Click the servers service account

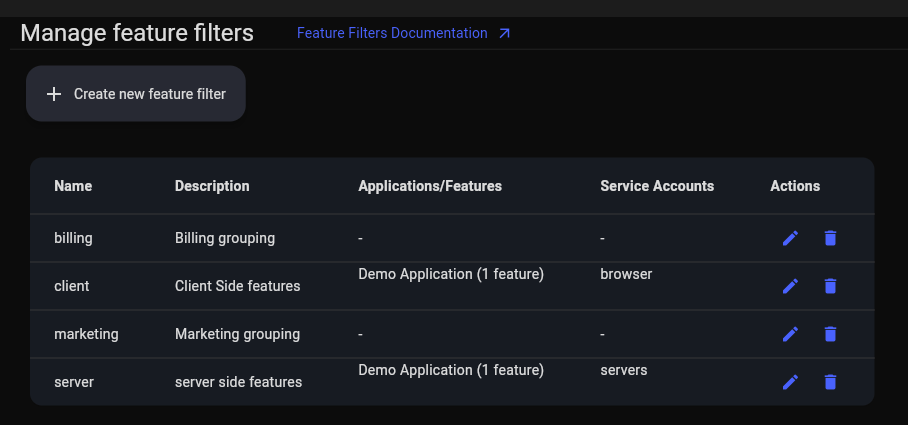point(624,370)
